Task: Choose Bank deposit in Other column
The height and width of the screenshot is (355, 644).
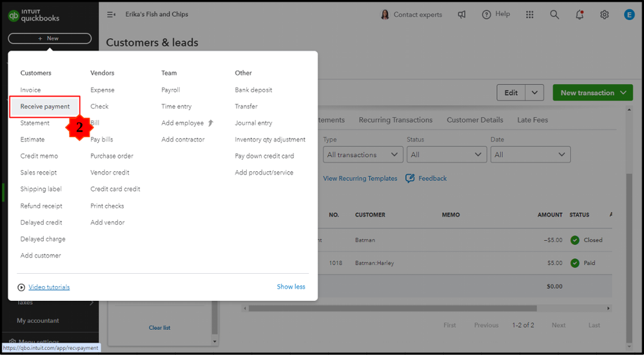Action: pos(253,90)
